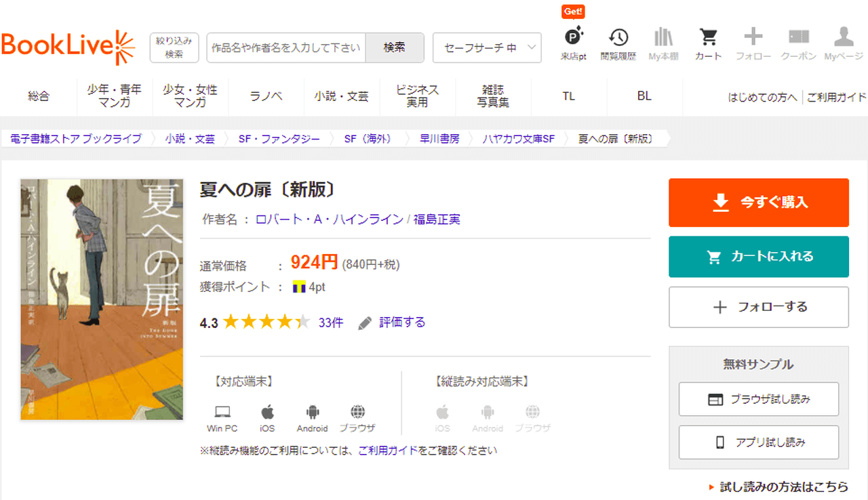Click 評価する pencil review link

[392, 322]
